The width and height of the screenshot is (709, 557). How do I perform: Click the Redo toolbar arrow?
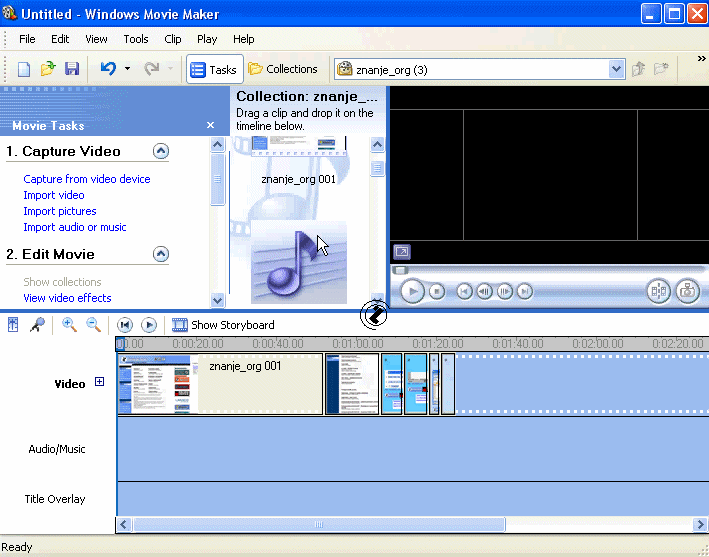(151, 69)
